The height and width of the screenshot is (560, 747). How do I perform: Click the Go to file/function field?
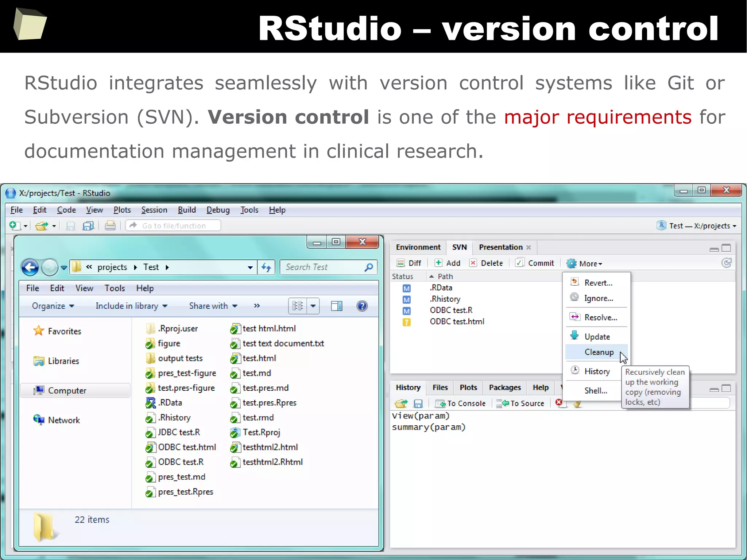(173, 226)
